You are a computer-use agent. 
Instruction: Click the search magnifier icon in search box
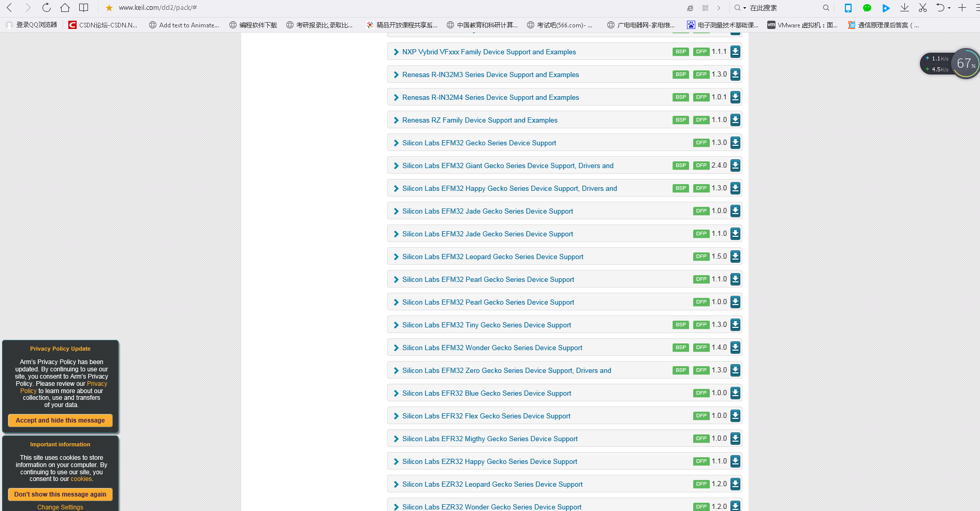tap(826, 8)
